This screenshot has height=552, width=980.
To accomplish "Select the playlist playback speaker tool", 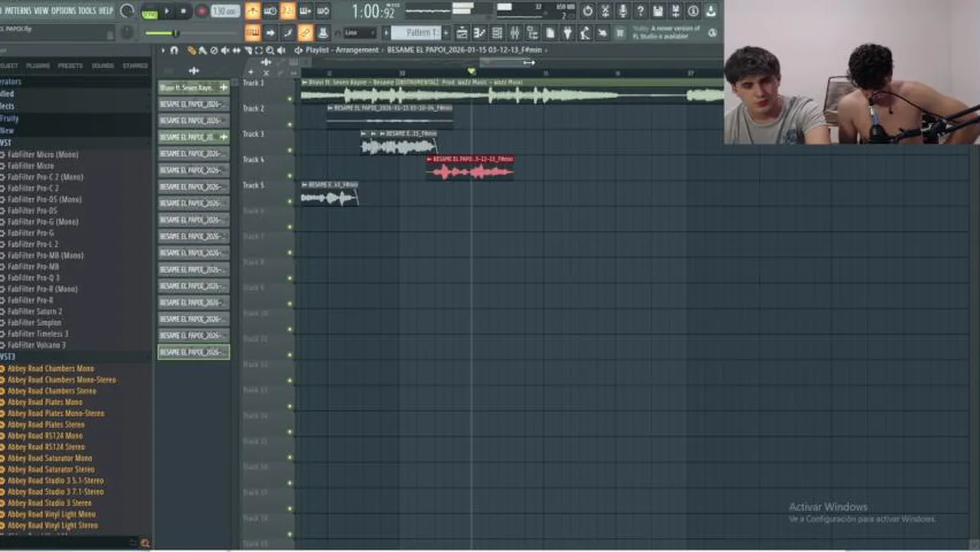I will tap(281, 51).
